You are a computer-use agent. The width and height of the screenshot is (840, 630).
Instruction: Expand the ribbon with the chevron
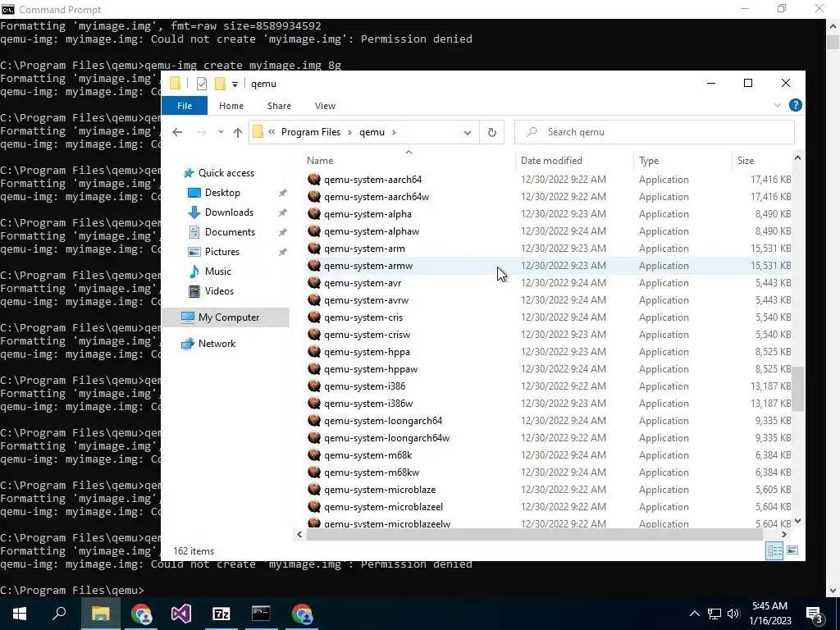778,106
